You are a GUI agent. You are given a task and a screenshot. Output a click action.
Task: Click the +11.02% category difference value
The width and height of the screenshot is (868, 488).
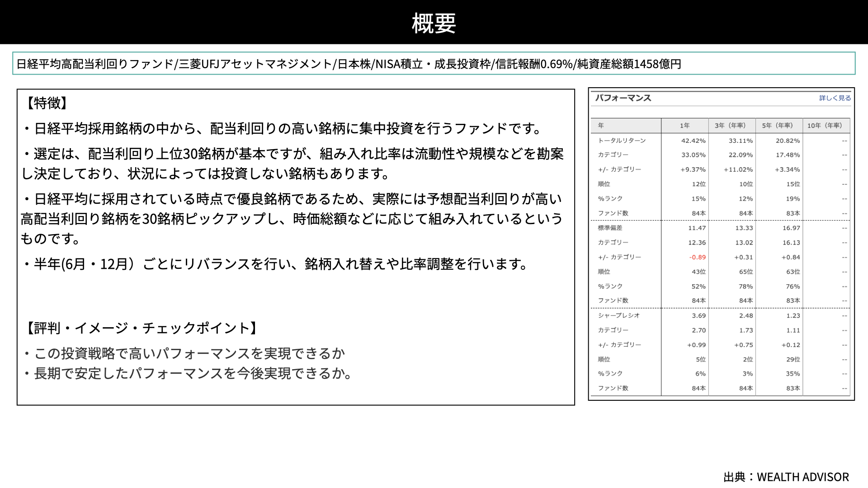(x=738, y=169)
